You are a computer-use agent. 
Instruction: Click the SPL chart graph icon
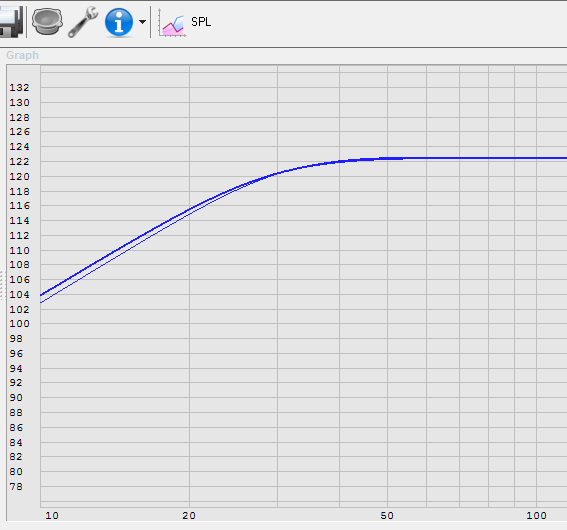click(172, 23)
